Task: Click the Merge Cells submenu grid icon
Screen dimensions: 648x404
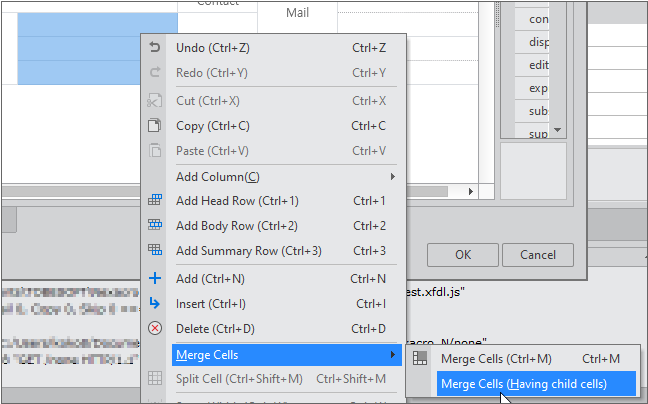Action: point(420,358)
